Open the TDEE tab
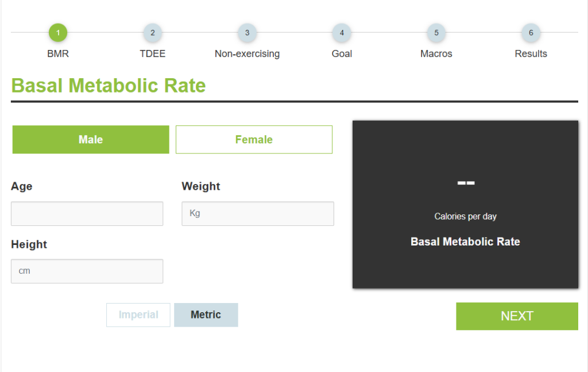 point(152,53)
